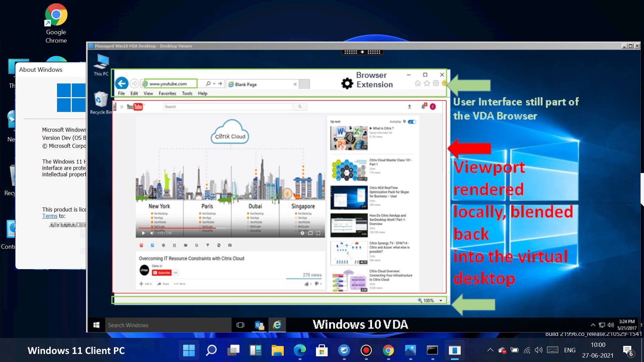Mute the video player volume icon
644x362 pixels.
(x=152, y=233)
